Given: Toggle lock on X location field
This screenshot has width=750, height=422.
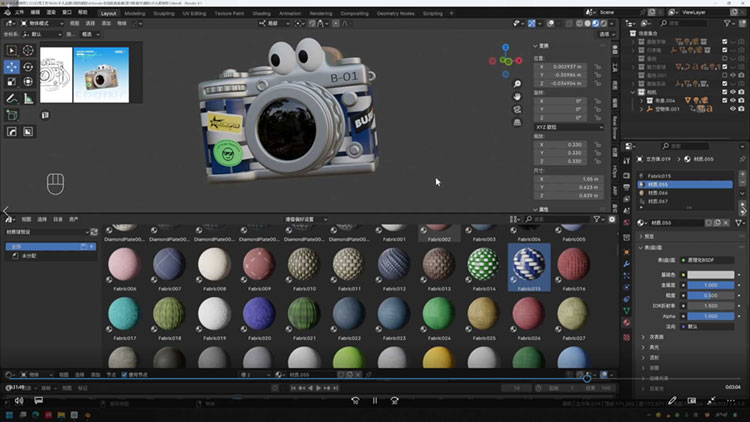Looking at the screenshot, I should 597,65.
